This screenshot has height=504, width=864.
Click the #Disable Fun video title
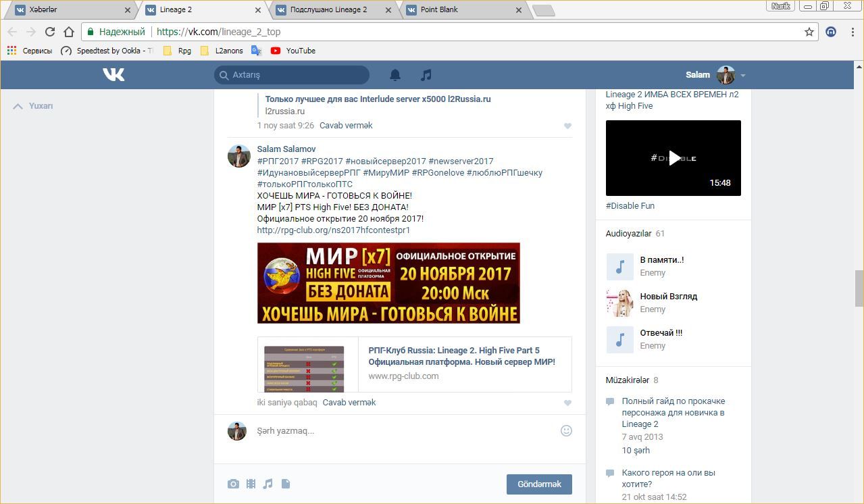630,206
